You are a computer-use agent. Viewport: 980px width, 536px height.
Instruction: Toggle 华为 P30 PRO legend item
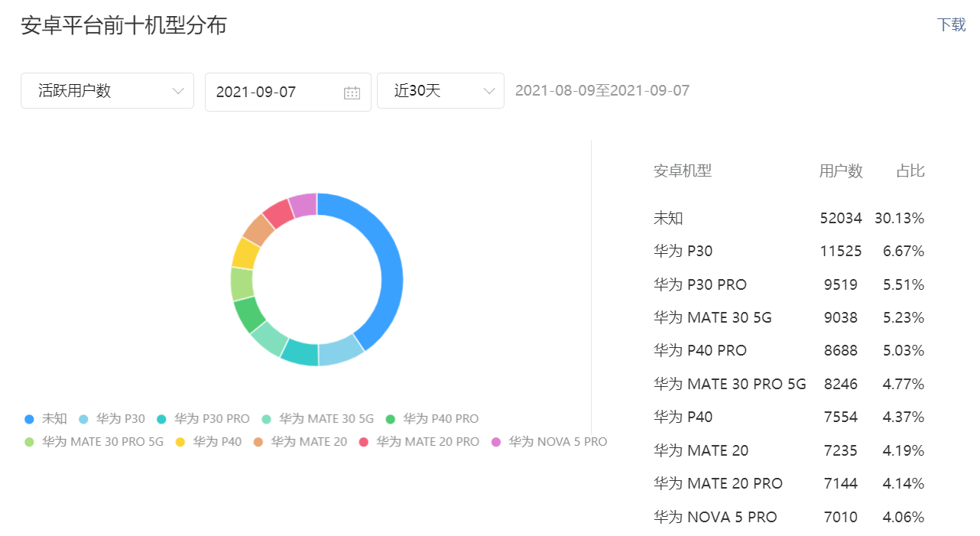(203, 419)
